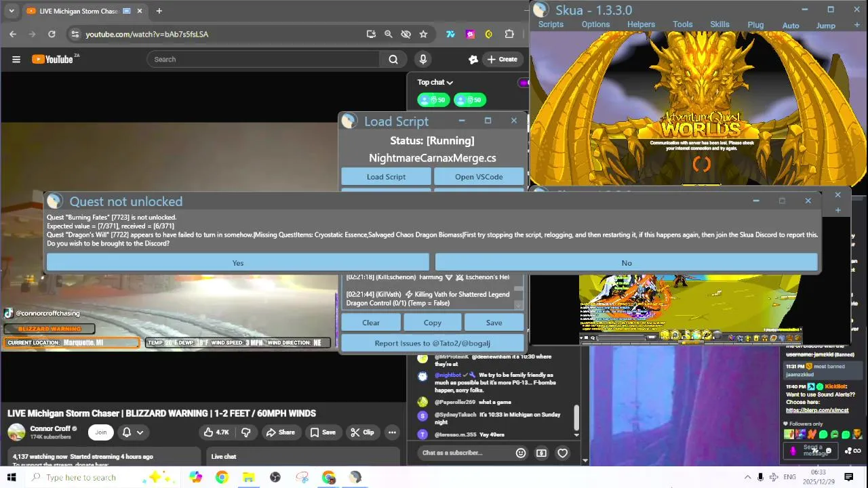Open Chrome from the Windows taskbar
This screenshot has width=868, height=488.
pos(222,477)
